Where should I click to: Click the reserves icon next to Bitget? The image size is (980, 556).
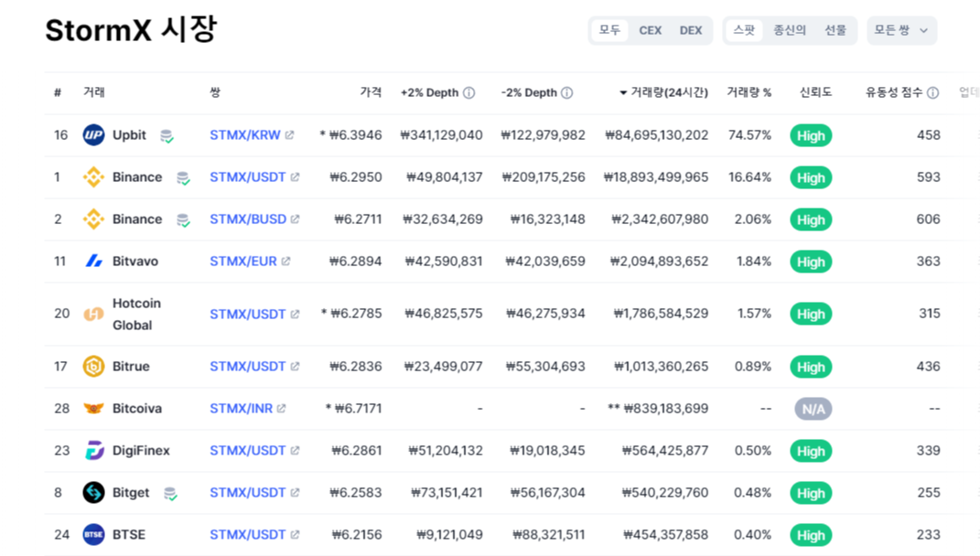[170, 494]
